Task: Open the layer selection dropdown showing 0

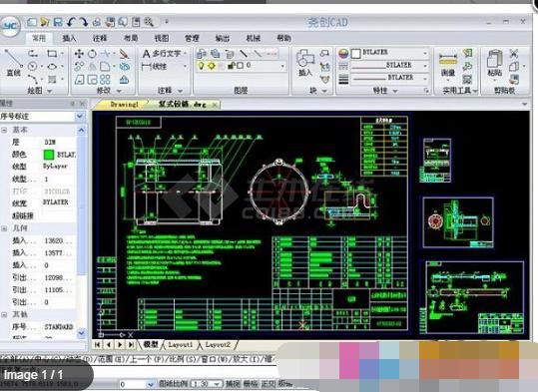Action: [x=241, y=65]
